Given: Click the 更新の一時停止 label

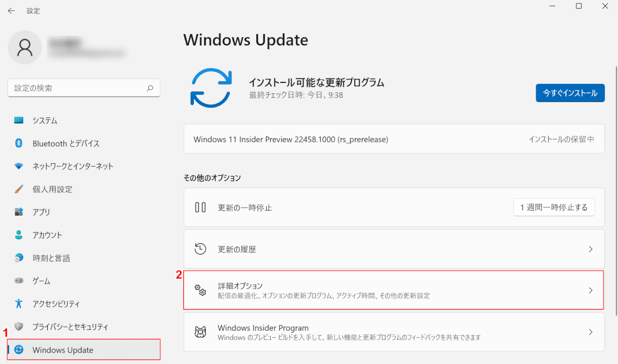Looking at the screenshot, I should (x=245, y=208).
